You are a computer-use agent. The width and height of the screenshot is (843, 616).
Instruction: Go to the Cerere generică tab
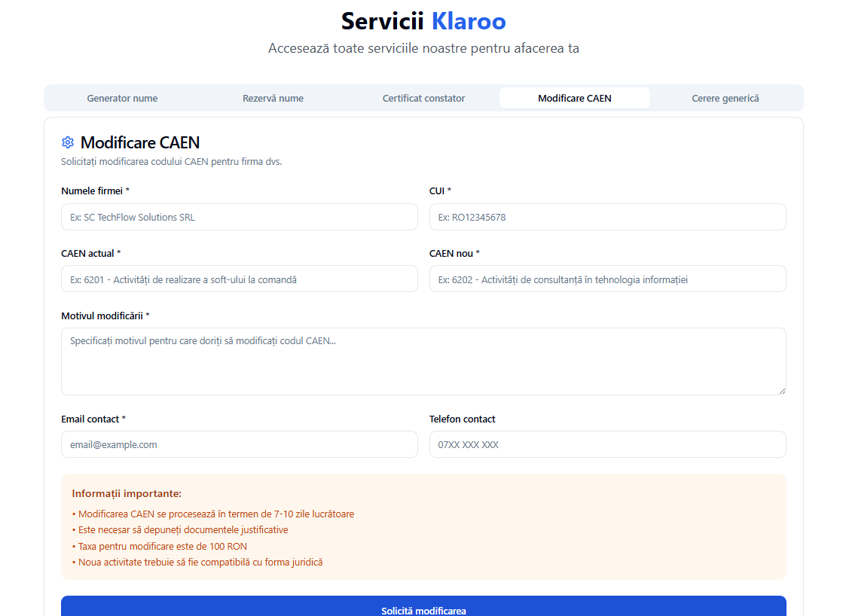725,98
